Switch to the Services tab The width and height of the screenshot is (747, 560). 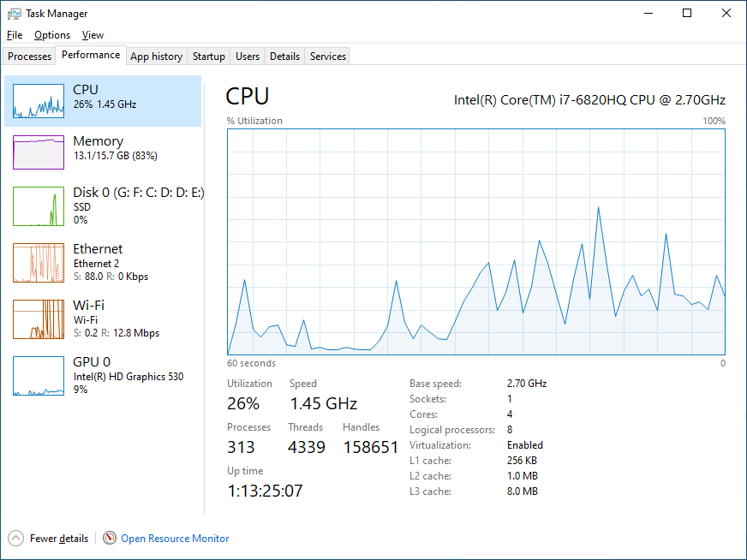click(328, 57)
